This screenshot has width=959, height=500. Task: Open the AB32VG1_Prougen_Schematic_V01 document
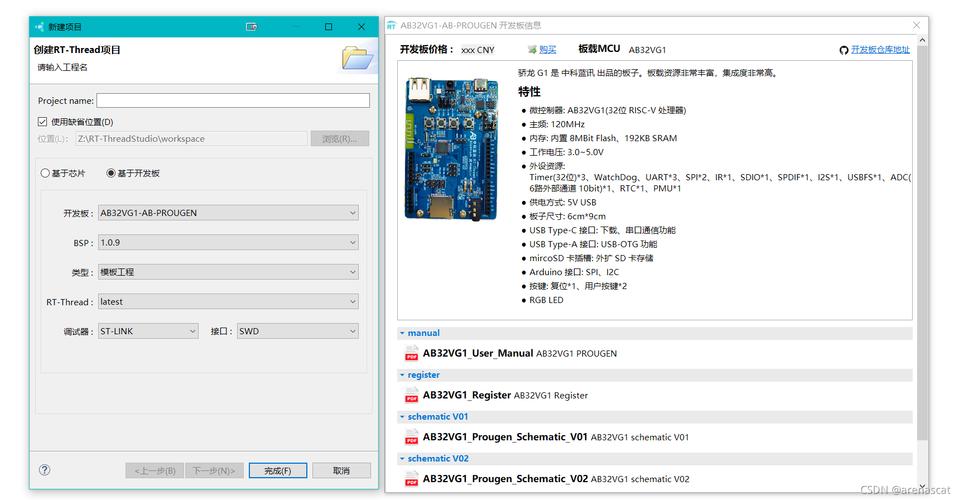505,437
